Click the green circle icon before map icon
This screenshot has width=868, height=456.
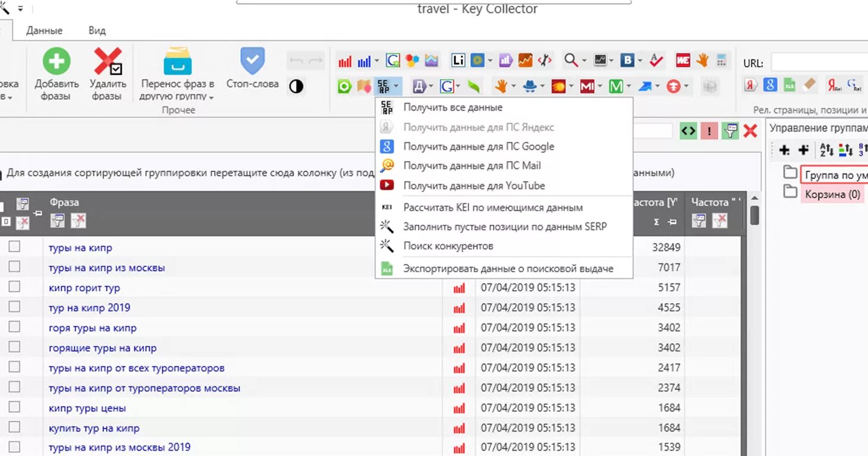345,87
